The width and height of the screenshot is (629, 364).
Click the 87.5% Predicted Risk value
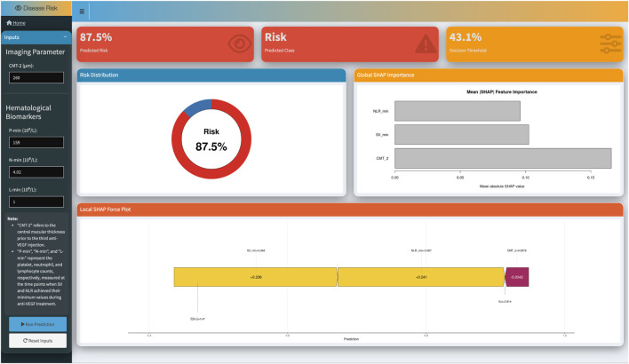click(x=96, y=37)
